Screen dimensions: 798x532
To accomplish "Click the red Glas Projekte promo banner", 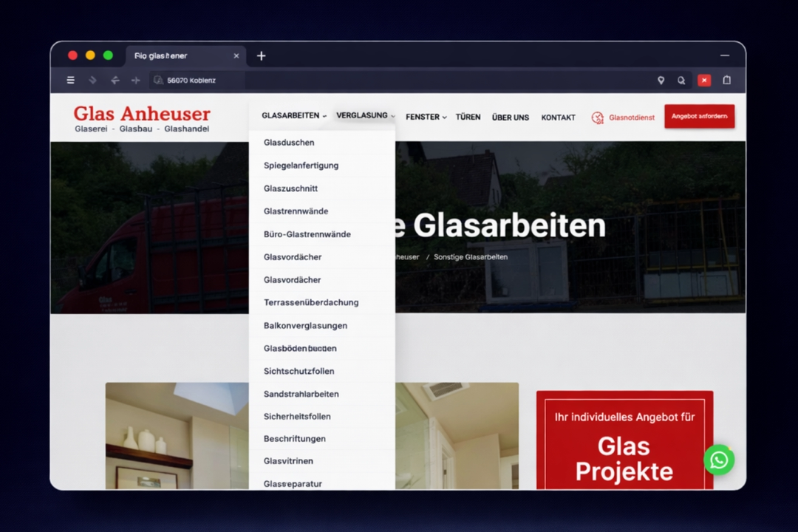I will click(624, 441).
